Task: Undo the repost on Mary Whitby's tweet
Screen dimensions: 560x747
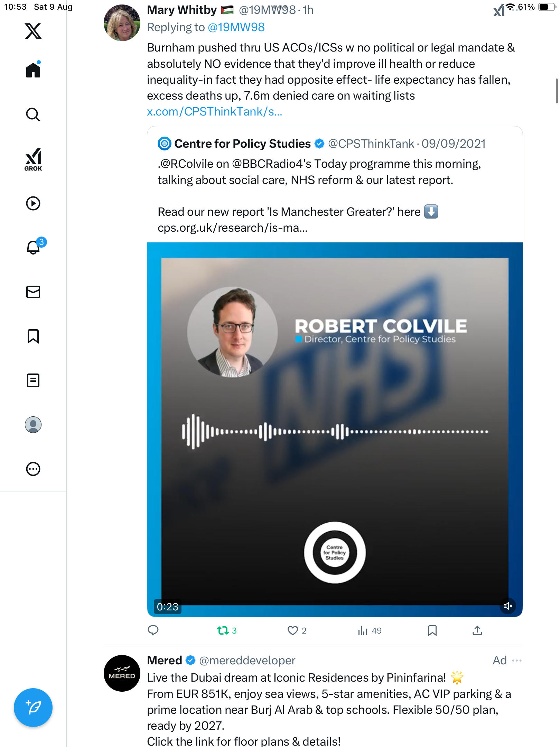Action: click(223, 630)
